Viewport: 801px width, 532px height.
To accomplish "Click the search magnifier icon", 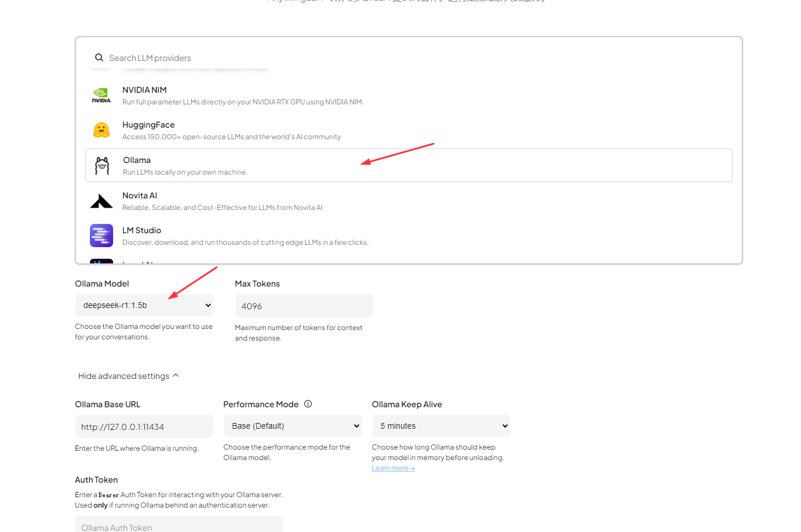I will [x=99, y=57].
